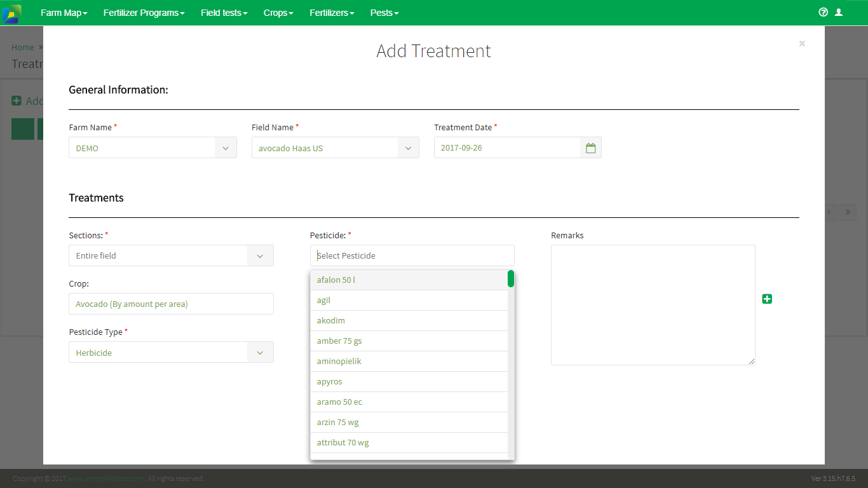Image resolution: width=868 pixels, height=488 pixels.
Task: Focus the Select Pesticide search field
Action: click(412, 255)
